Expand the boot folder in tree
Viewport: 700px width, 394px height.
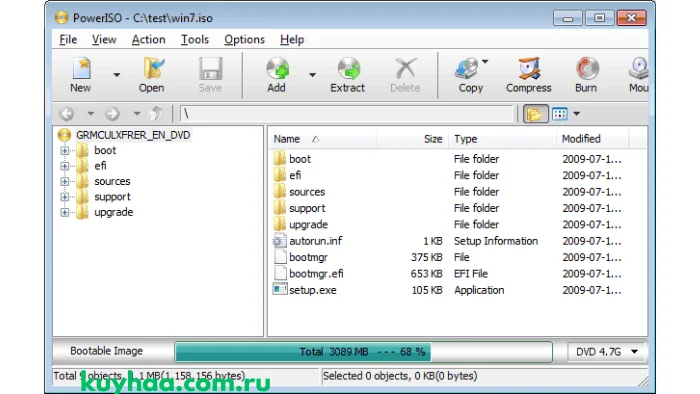coord(65,151)
